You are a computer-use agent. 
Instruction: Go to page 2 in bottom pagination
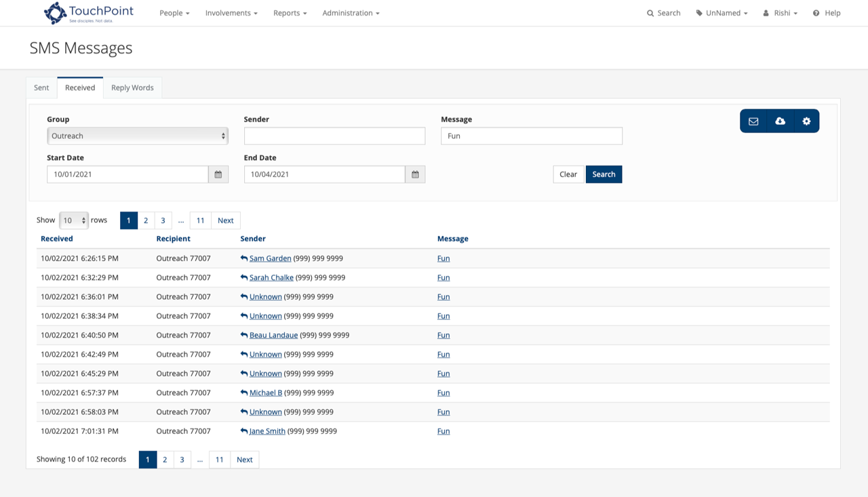[x=165, y=460]
